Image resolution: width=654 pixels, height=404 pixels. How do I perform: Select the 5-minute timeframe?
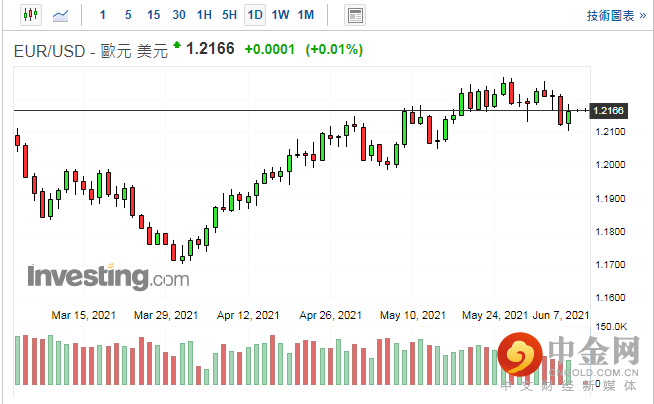[x=128, y=15]
